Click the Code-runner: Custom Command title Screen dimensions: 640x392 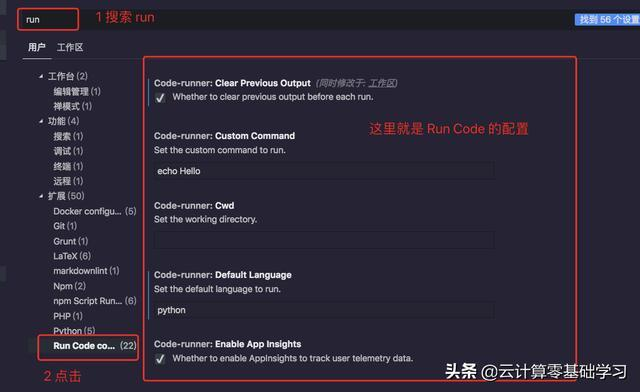(224, 136)
